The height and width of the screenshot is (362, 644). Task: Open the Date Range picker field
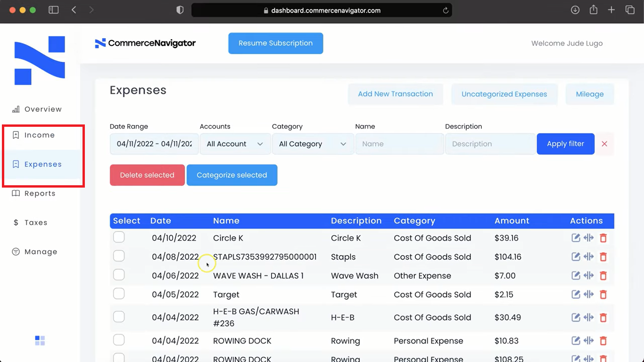click(x=154, y=144)
